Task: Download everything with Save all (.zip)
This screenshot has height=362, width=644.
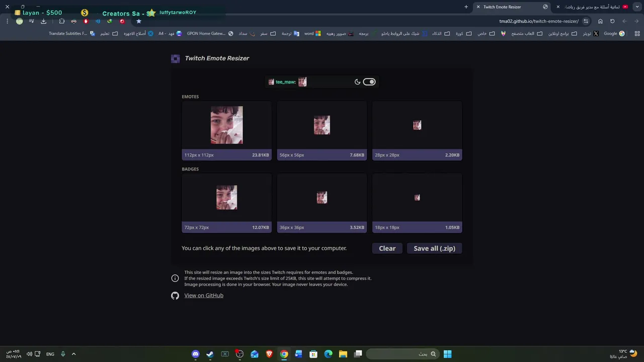Action: click(434, 248)
